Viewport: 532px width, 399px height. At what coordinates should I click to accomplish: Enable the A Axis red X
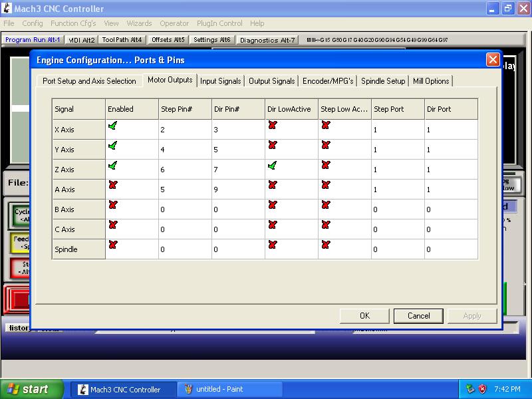click(x=112, y=186)
